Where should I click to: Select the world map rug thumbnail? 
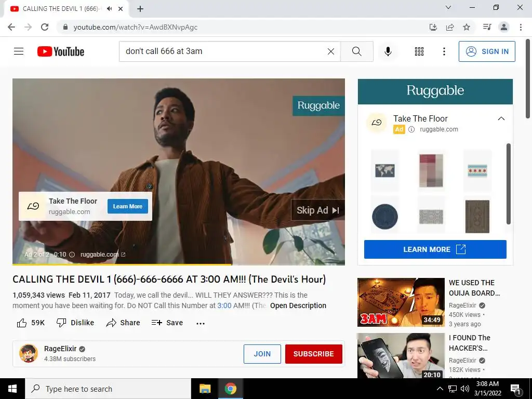click(385, 170)
